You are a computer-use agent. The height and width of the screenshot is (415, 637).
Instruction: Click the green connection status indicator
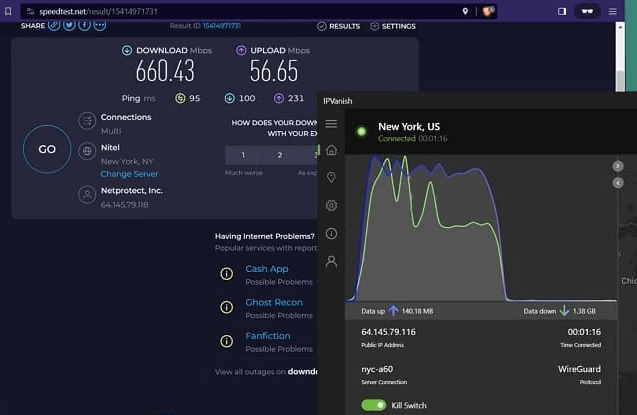pyautogui.click(x=361, y=132)
